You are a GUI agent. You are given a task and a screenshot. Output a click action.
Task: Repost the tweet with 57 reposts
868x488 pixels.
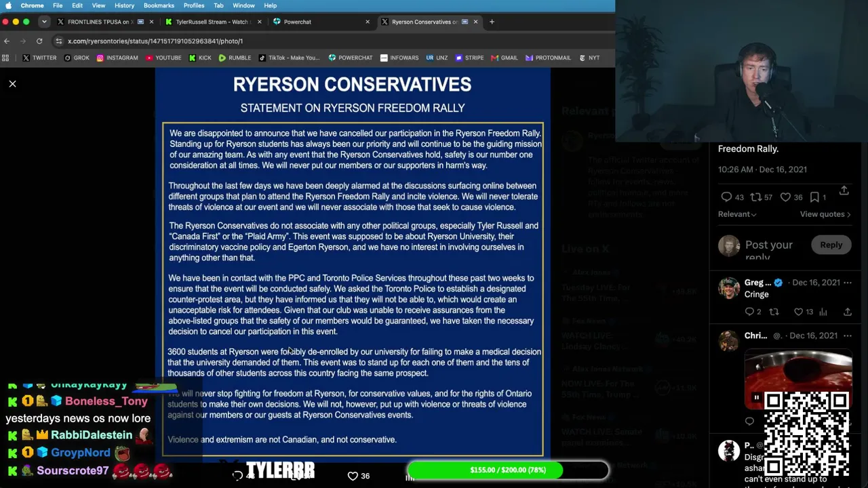[x=755, y=197]
